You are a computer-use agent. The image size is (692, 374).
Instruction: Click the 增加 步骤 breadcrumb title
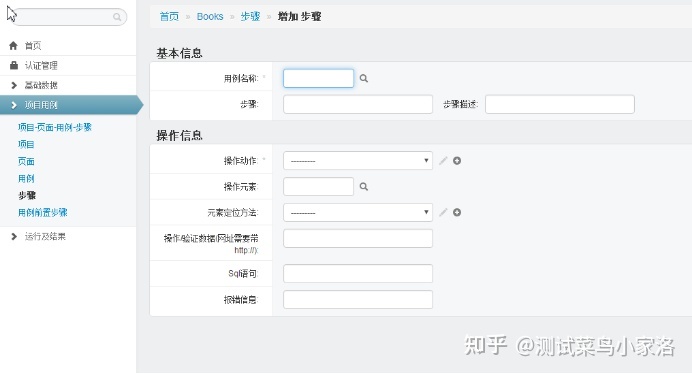click(300, 17)
